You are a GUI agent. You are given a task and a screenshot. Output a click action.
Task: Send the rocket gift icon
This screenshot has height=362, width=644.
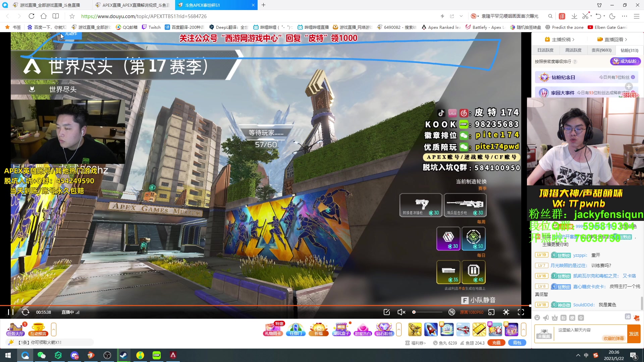tap(431, 329)
